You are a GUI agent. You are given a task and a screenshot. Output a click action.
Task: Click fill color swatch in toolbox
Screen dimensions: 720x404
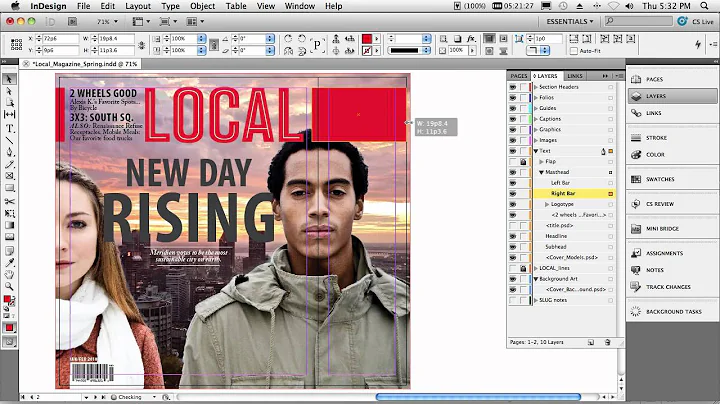pyautogui.click(x=7, y=299)
